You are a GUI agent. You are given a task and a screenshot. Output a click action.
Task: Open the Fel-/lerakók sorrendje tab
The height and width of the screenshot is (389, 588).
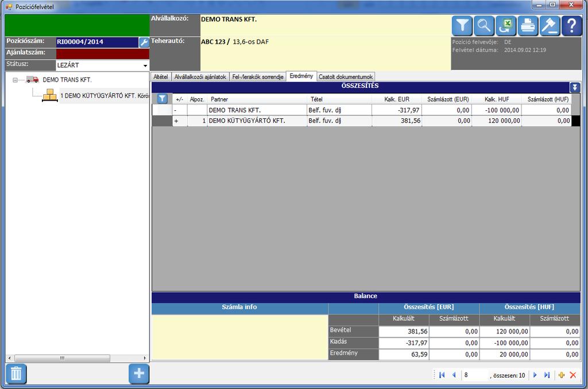258,76
